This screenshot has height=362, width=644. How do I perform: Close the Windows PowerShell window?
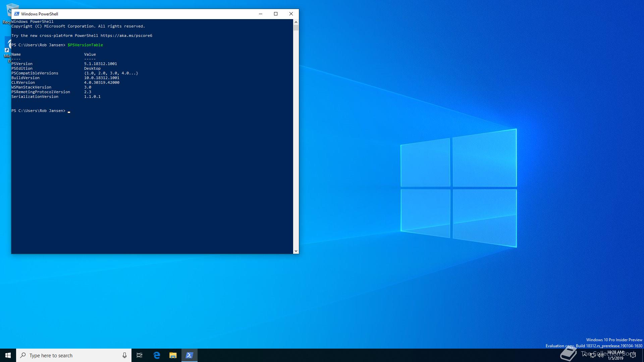click(x=291, y=14)
